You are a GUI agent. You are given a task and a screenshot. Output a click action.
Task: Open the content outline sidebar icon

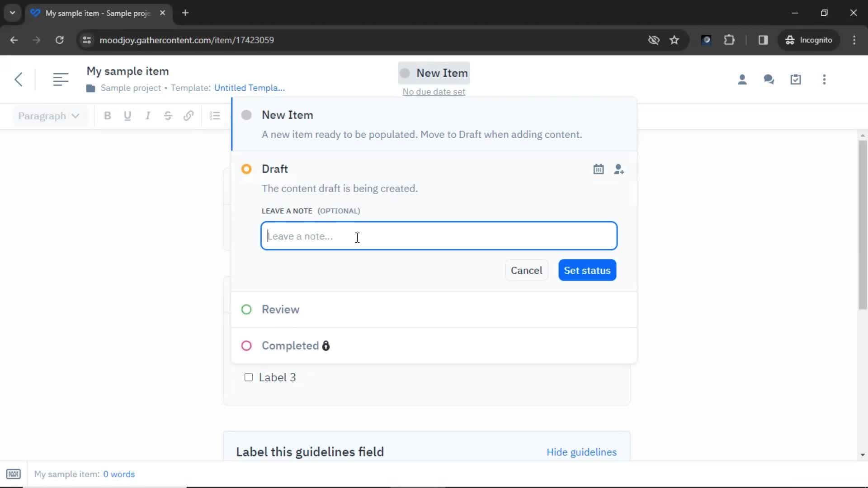[x=61, y=80]
